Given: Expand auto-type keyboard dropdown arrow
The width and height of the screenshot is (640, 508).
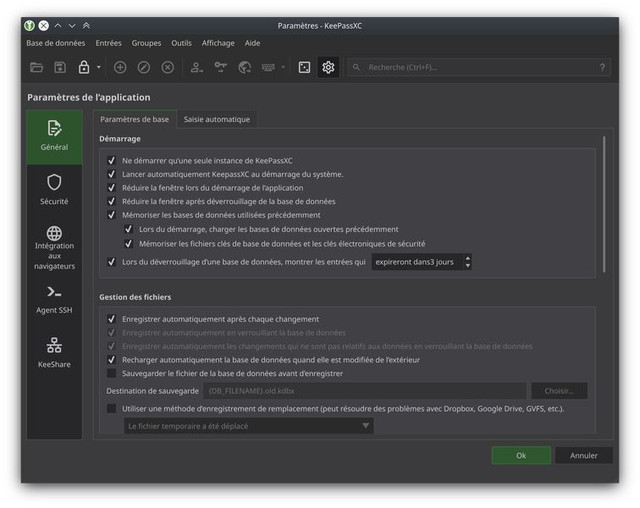Looking at the screenshot, I should pyautogui.click(x=283, y=67).
